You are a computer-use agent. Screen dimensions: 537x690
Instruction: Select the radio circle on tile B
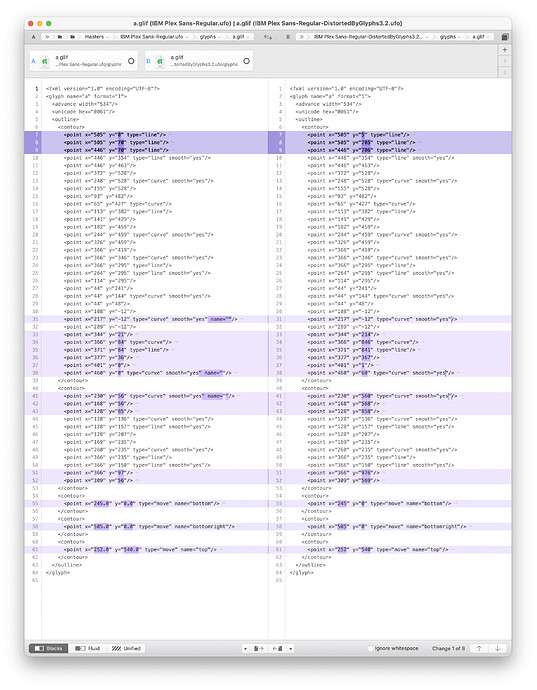click(246, 61)
